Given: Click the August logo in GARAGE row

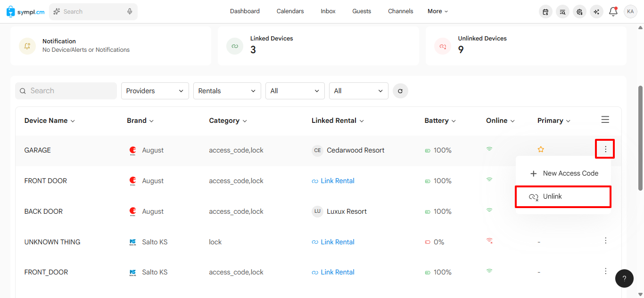Looking at the screenshot, I should (x=133, y=150).
